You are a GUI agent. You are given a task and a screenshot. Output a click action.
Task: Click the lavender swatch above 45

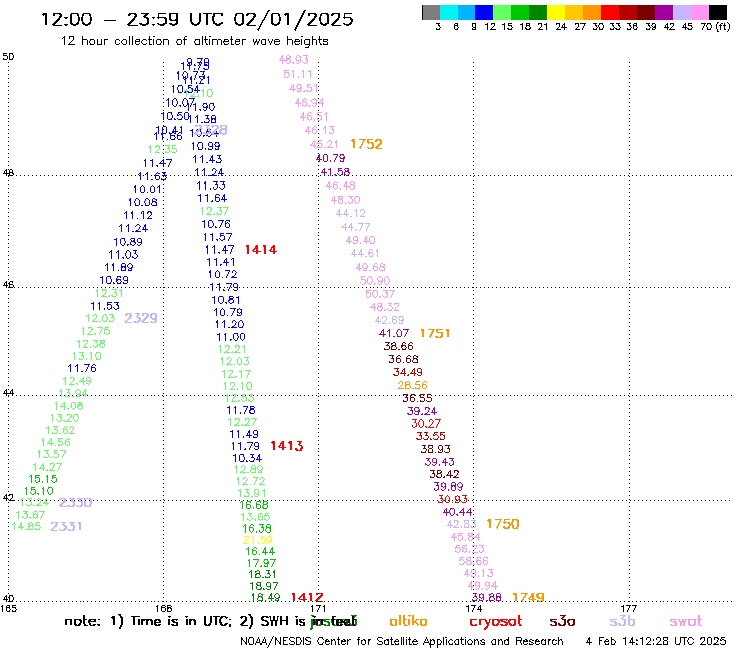681,12
